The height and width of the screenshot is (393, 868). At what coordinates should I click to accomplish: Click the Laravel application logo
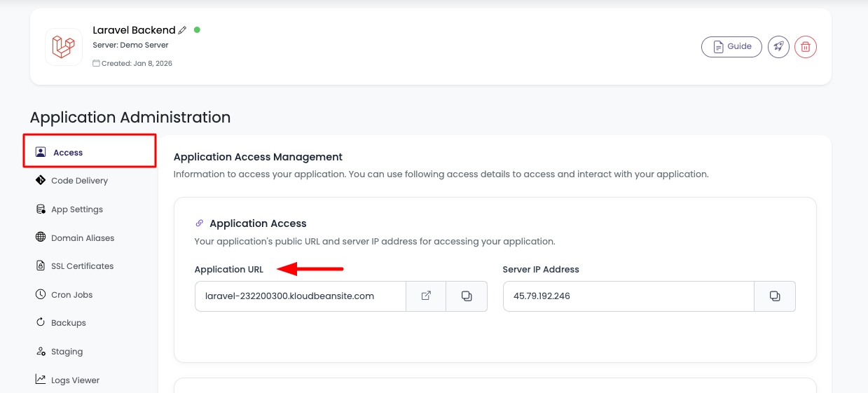tap(64, 47)
